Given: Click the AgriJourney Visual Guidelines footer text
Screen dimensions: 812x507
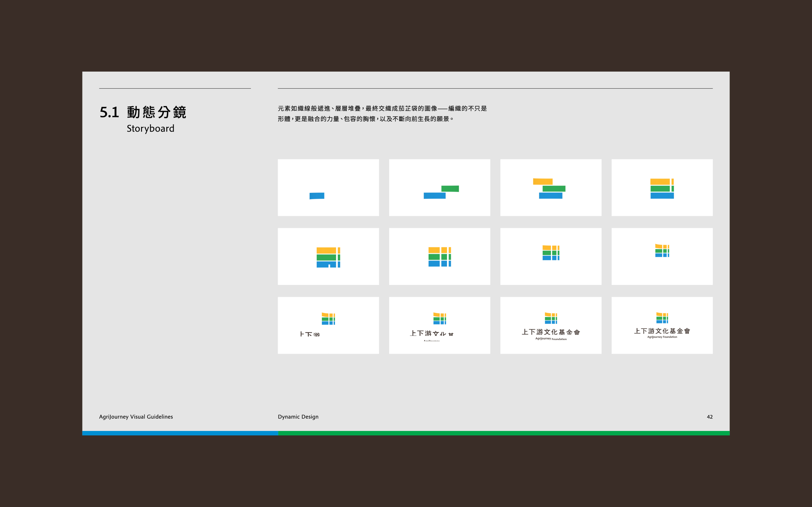Looking at the screenshot, I should pyautogui.click(x=136, y=417).
